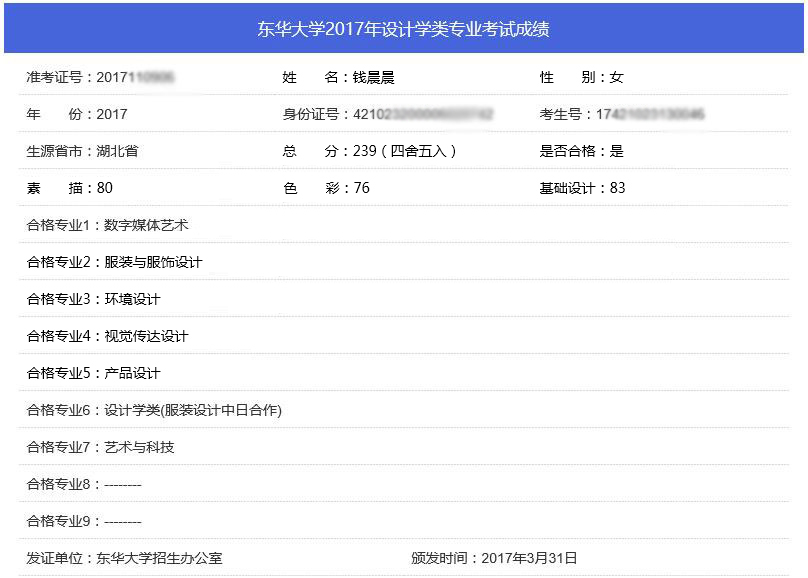Click the 性别 value 女
This screenshot has width=808, height=578.
[x=617, y=77]
